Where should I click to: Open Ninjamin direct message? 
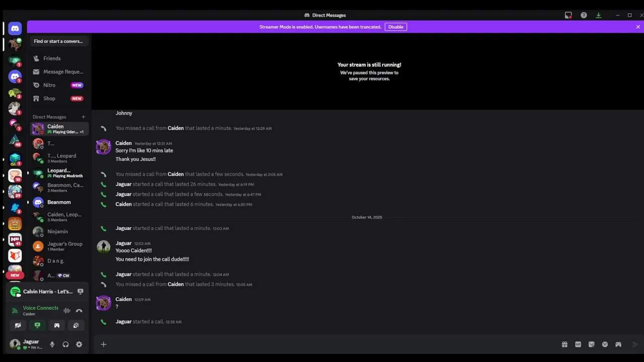point(59,231)
